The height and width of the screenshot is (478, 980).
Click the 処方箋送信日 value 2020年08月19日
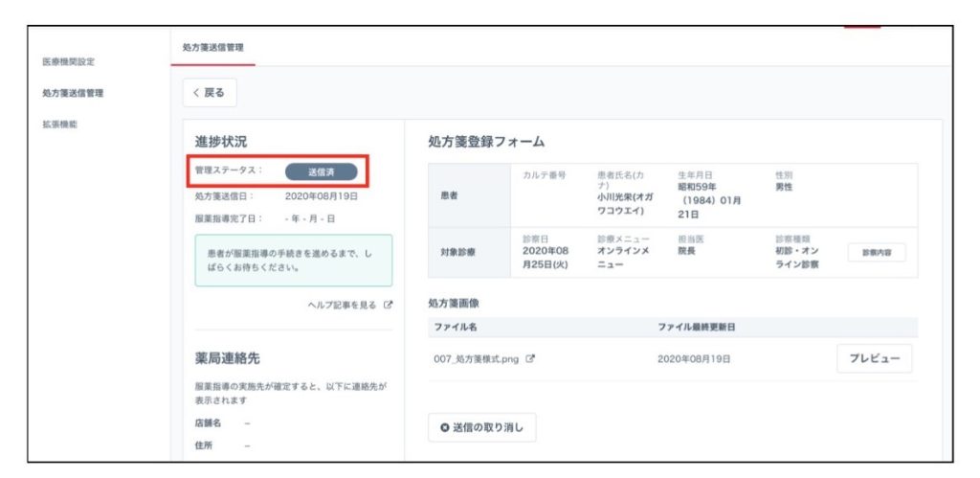(x=322, y=195)
